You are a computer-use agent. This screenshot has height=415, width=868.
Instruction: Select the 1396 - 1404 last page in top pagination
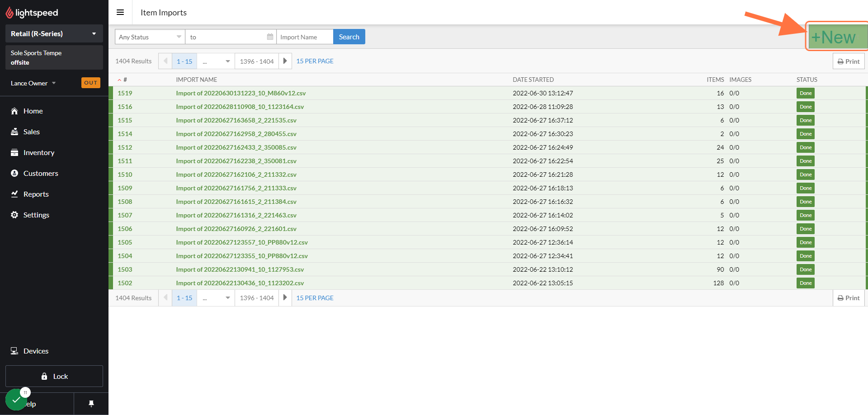(257, 61)
